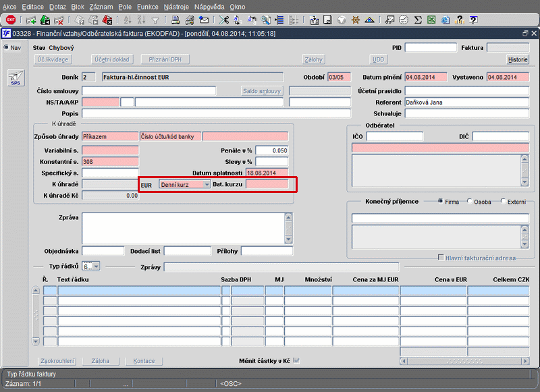Click the red EXIT icon in toolbar
This screenshot has width=540, height=392.
tap(10, 20)
